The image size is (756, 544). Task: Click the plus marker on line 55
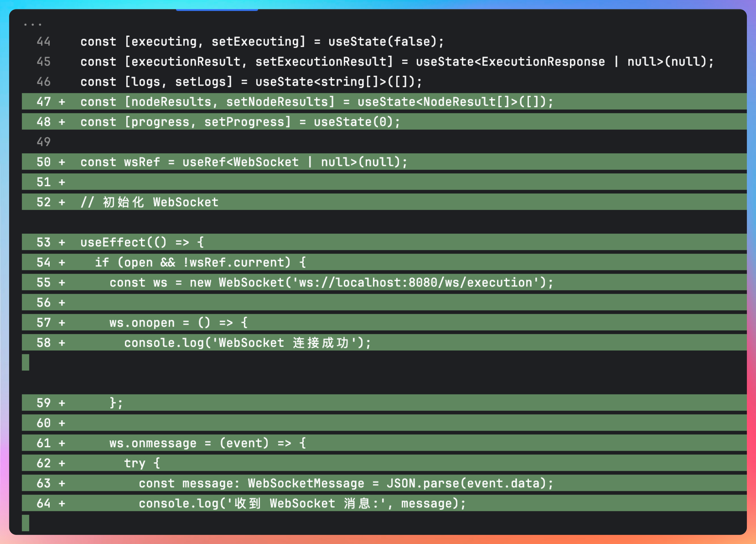[x=62, y=282]
